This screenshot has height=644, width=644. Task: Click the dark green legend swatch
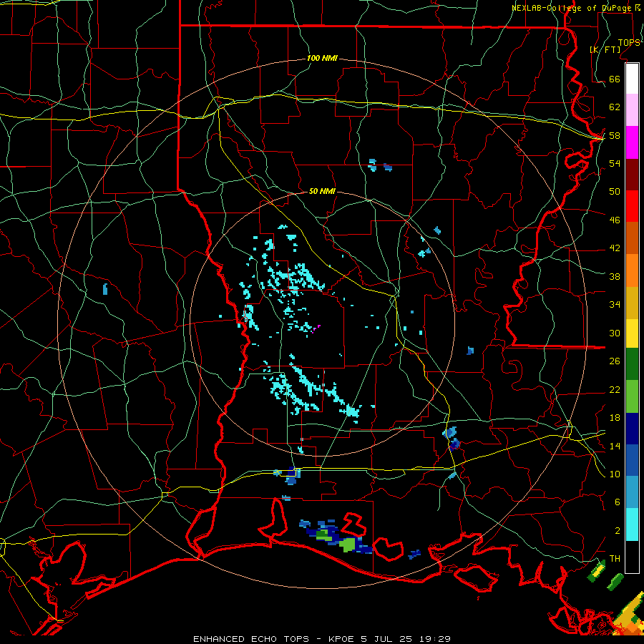pyautogui.click(x=632, y=364)
